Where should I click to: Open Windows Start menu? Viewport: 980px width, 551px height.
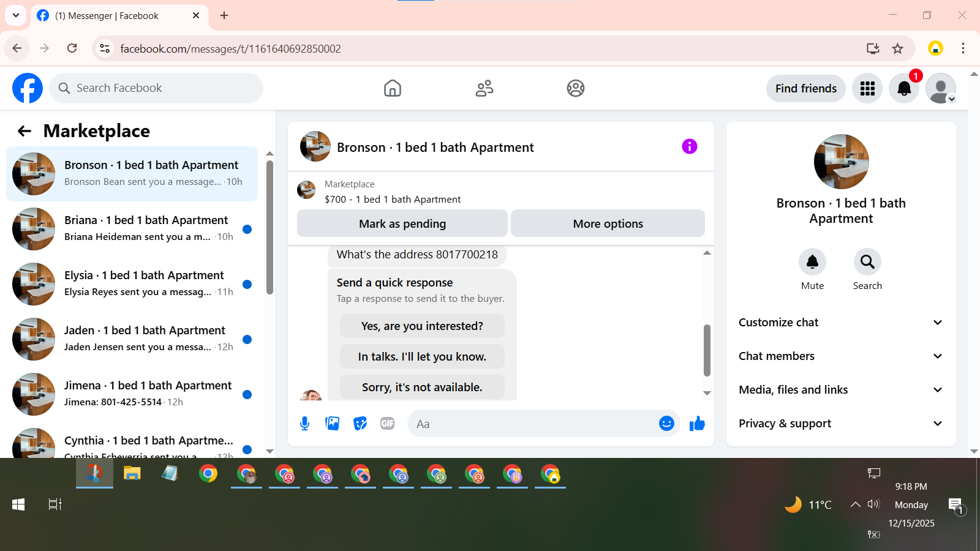(x=18, y=504)
